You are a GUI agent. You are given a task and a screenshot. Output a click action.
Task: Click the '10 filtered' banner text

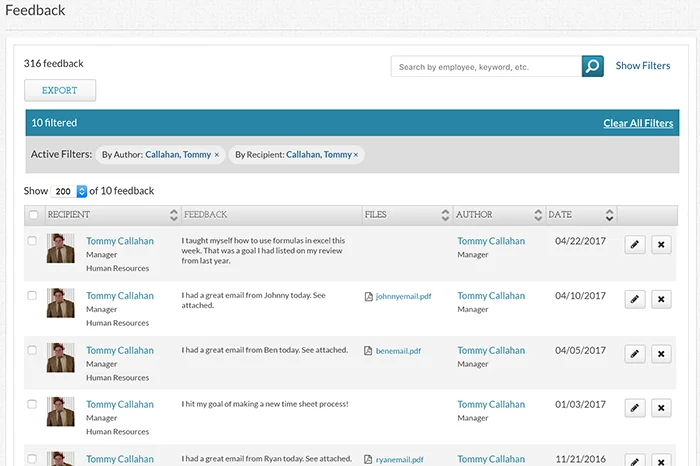tap(54, 123)
